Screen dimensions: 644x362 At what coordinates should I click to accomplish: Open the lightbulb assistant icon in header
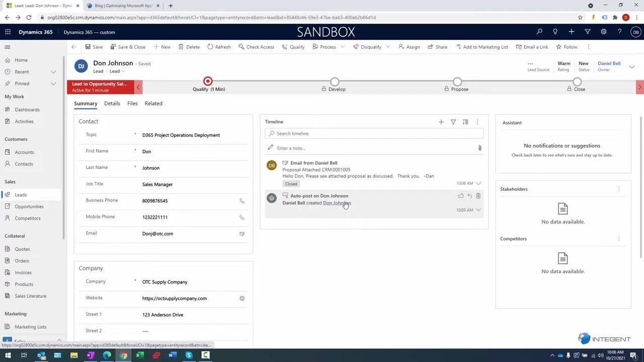tap(555, 32)
